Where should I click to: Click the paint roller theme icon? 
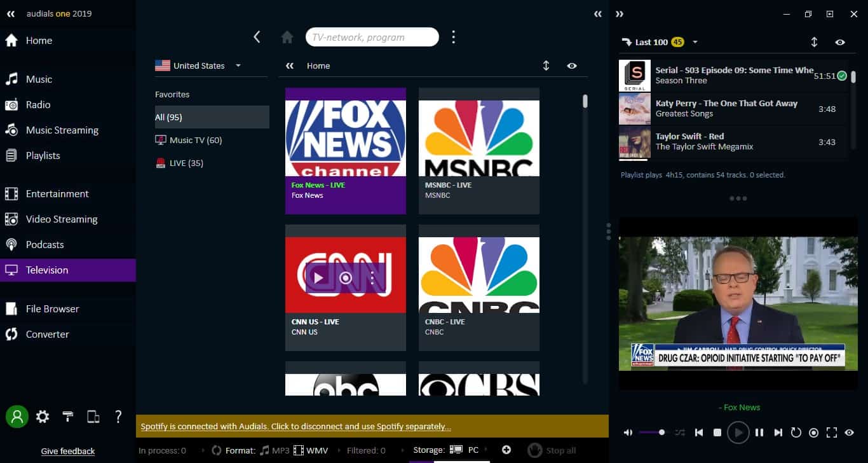(x=68, y=417)
